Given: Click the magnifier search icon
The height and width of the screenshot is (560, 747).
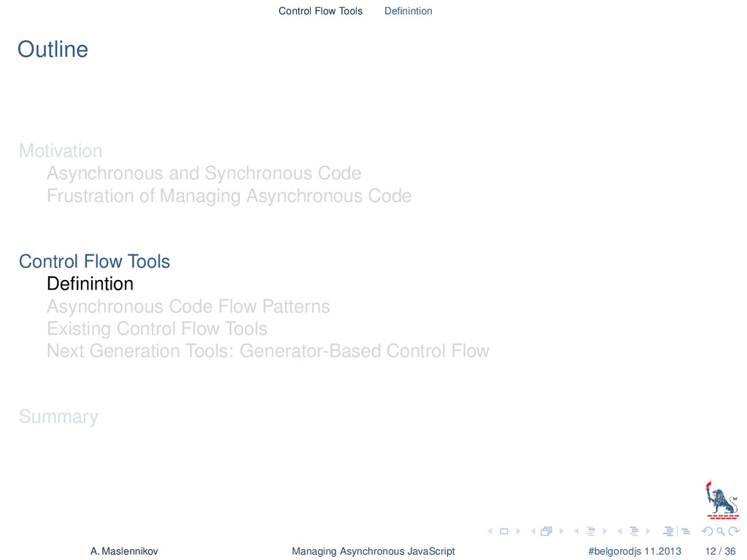Looking at the screenshot, I should pos(721,532).
